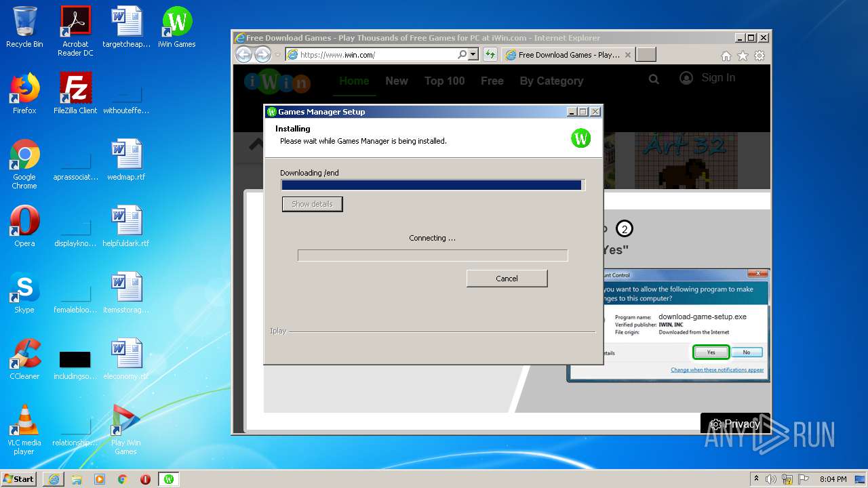Open Internet Explorer's Favorites star

(x=743, y=56)
